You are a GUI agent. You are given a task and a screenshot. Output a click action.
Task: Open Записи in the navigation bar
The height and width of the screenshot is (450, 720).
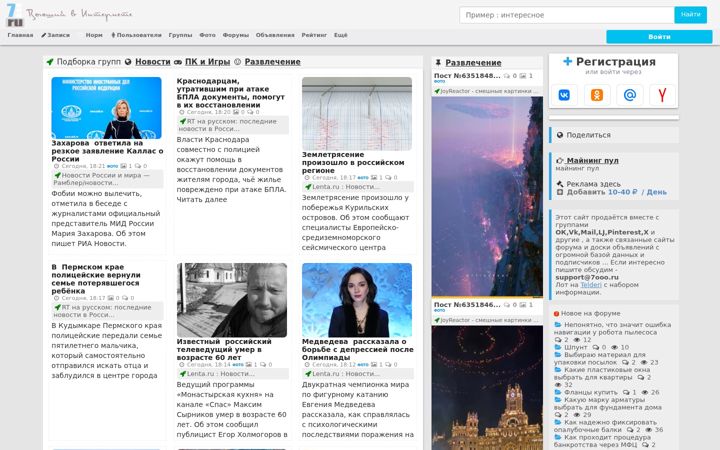click(x=56, y=35)
